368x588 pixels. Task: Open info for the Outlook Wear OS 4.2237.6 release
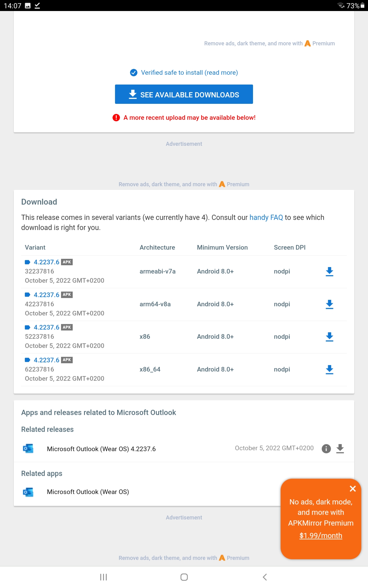326,449
